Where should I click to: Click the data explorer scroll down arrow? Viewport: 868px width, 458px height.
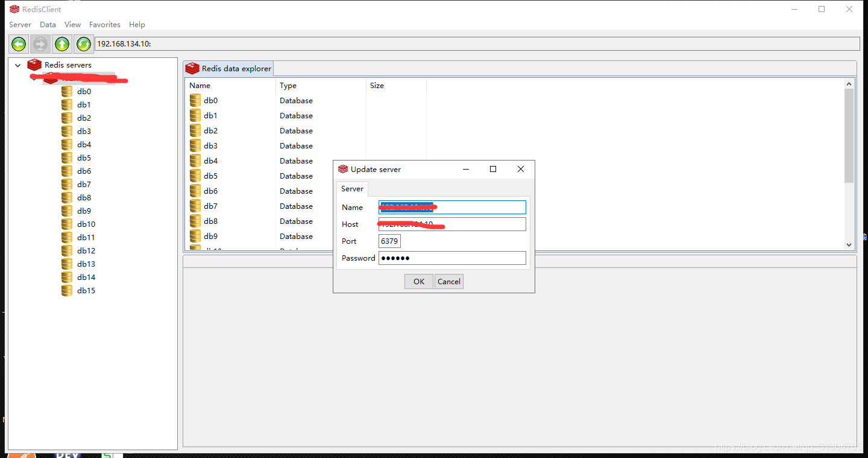tap(849, 245)
